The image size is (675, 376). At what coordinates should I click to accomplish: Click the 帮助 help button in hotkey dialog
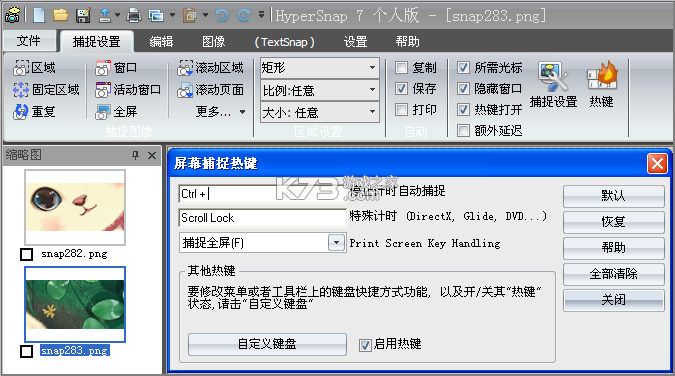click(613, 248)
